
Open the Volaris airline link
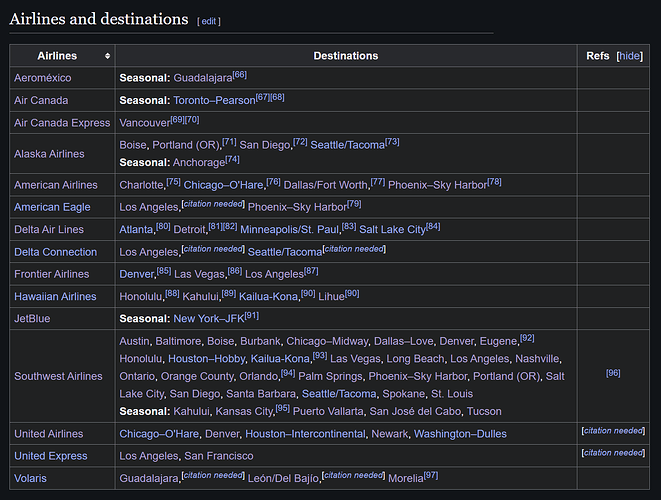(30, 478)
